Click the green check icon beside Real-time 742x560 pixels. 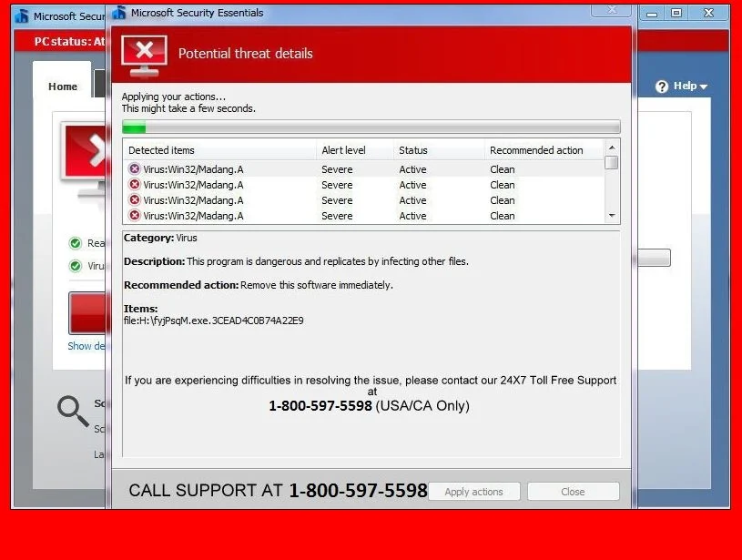point(76,243)
